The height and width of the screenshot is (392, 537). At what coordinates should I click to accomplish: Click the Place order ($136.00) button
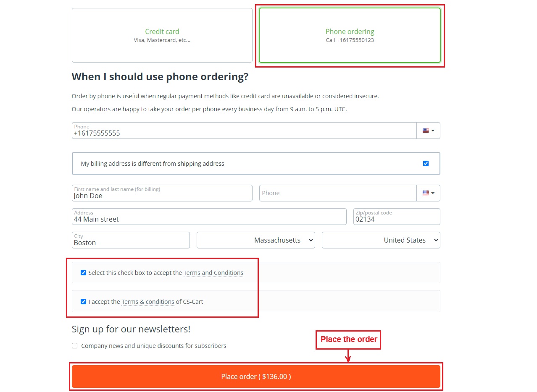click(x=256, y=376)
